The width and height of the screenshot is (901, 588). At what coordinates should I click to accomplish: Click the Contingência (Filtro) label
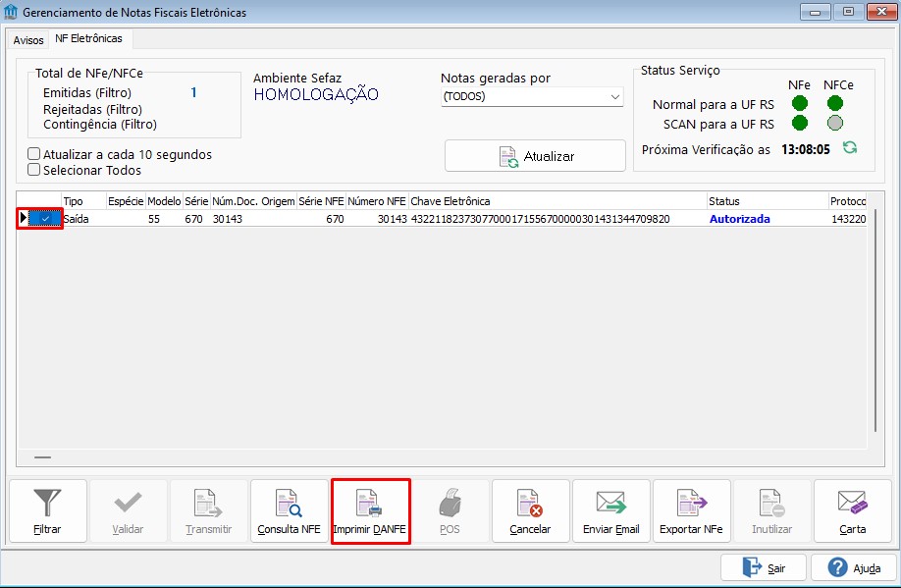pyautogui.click(x=100, y=124)
